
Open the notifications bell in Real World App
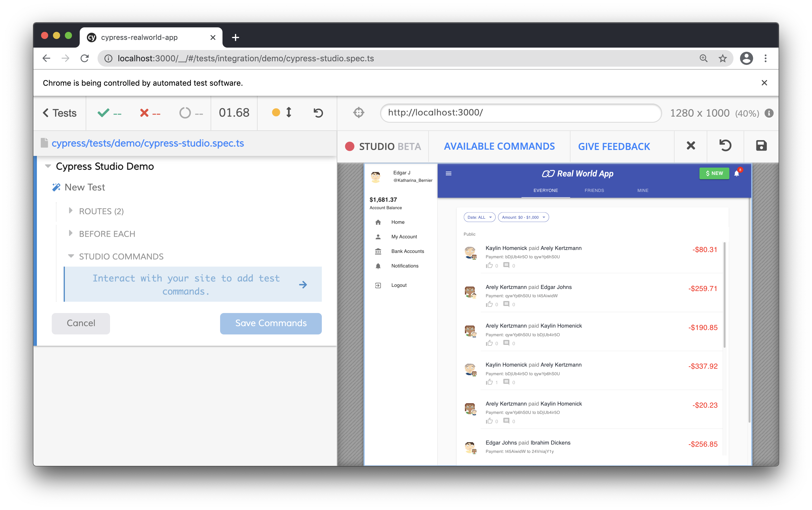736,173
